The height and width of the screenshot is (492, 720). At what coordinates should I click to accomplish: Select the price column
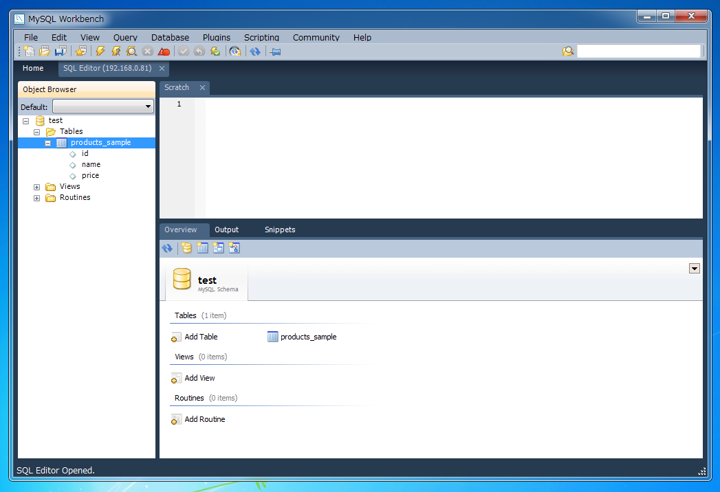click(90, 175)
